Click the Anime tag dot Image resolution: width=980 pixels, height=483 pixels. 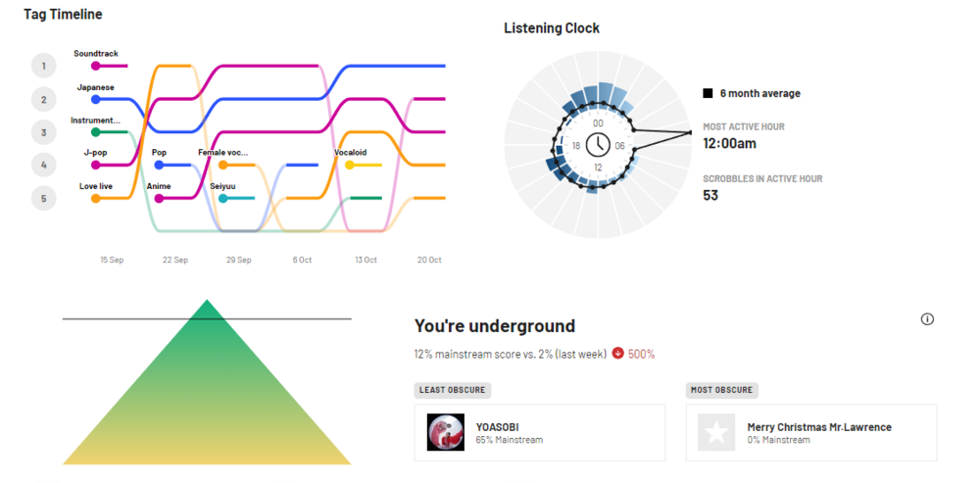pyautogui.click(x=159, y=198)
